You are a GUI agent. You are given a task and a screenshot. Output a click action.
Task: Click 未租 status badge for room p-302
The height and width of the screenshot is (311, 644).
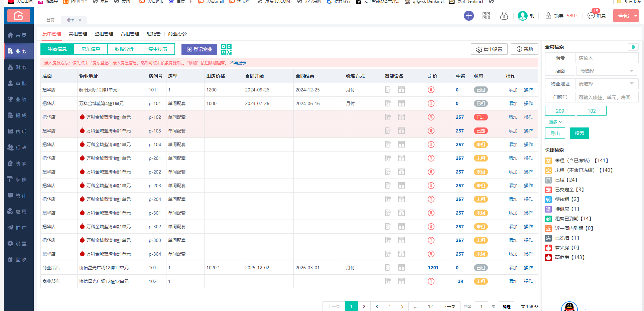click(x=481, y=227)
